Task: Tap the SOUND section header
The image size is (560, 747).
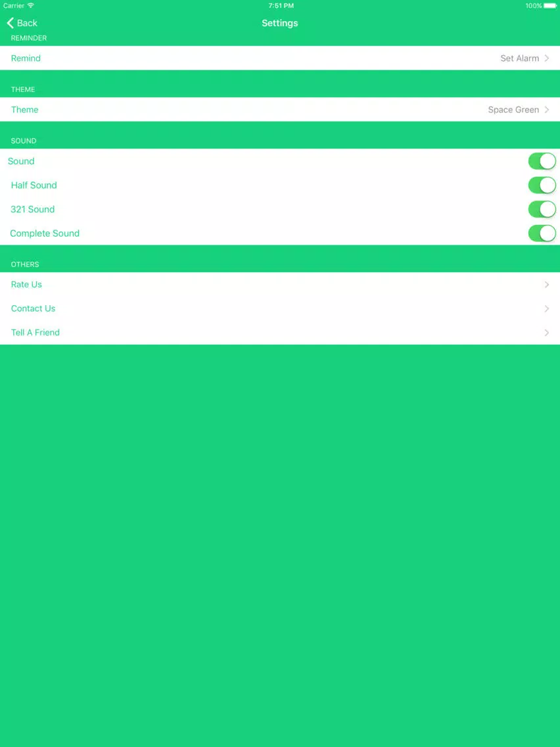Action: (x=24, y=141)
